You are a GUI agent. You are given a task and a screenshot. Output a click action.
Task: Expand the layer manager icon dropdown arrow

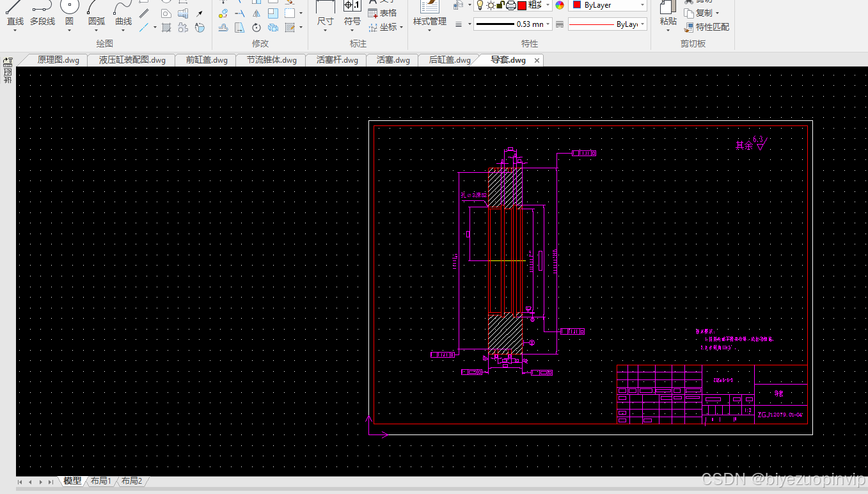click(470, 5)
